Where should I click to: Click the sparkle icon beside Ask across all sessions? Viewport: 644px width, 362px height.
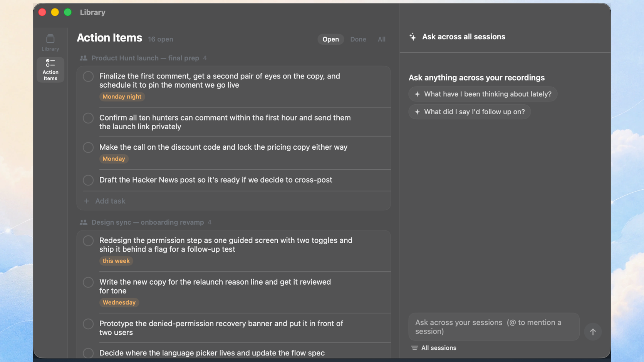(x=413, y=37)
